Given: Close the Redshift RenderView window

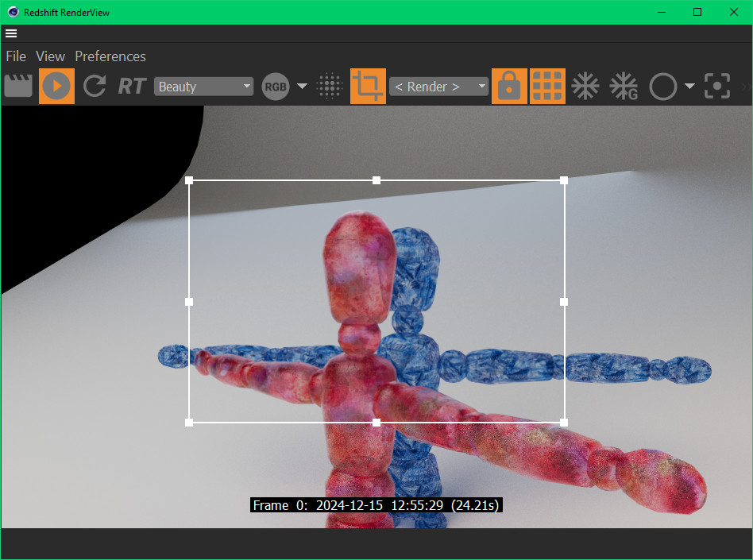Looking at the screenshot, I should 734,12.
